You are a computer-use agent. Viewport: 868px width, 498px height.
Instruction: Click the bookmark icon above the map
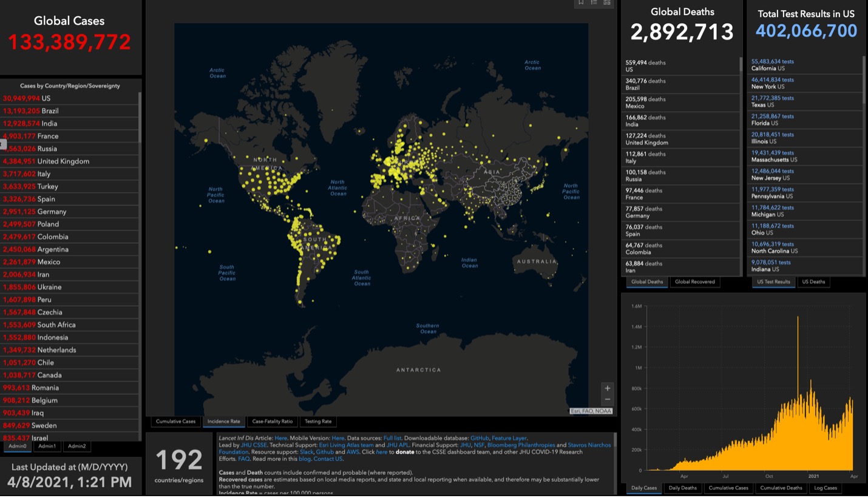click(x=580, y=2)
